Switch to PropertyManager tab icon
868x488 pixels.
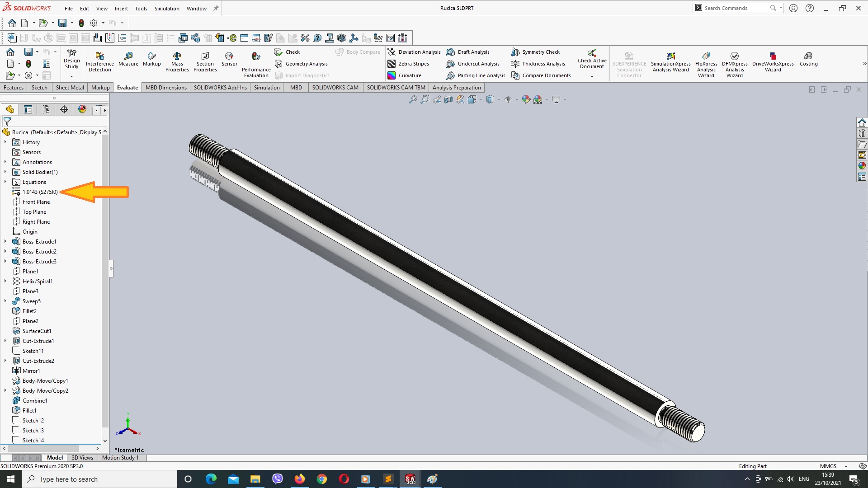(28, 109)
